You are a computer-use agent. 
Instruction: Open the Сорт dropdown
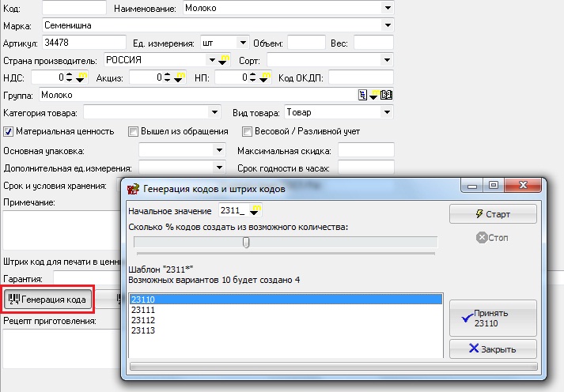[387, 60]
